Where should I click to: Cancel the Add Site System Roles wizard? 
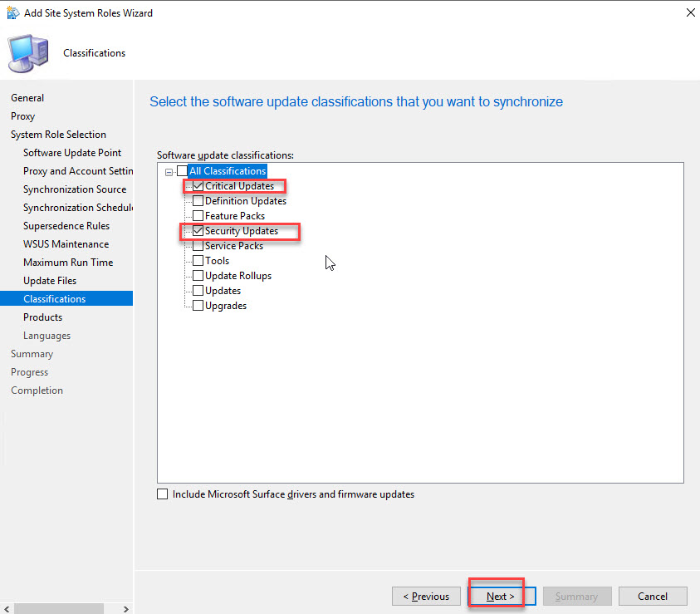coord(652,597)
